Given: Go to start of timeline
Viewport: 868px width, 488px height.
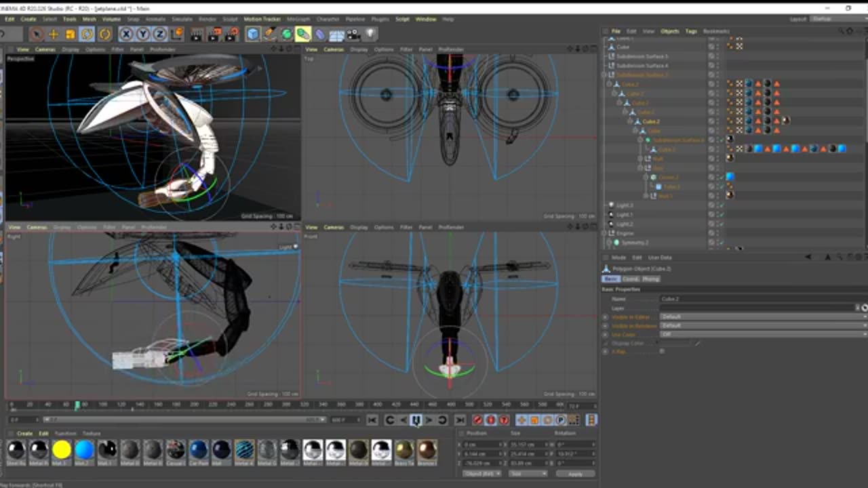Looking at the screenshot, I should pyautogui.click(x=372, y=420).
